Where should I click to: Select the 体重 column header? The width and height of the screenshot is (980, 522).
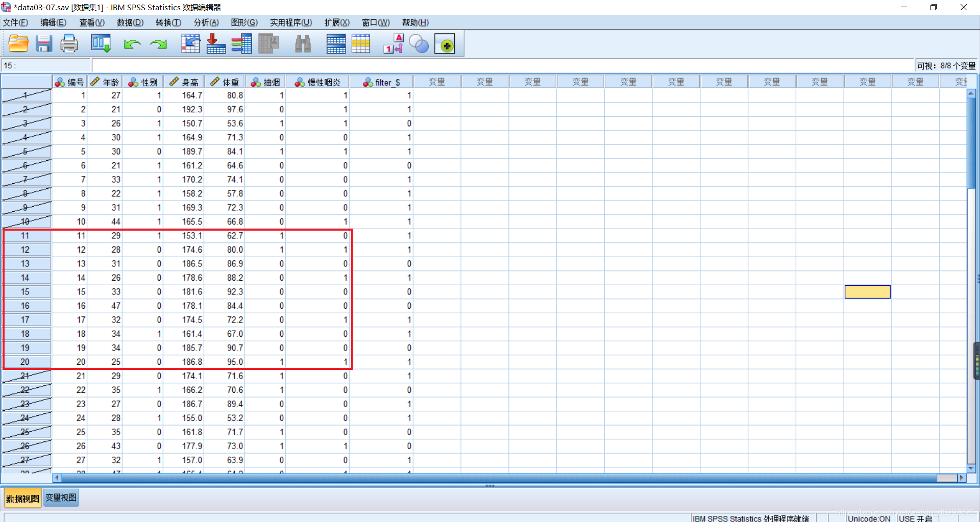(224, 82)
